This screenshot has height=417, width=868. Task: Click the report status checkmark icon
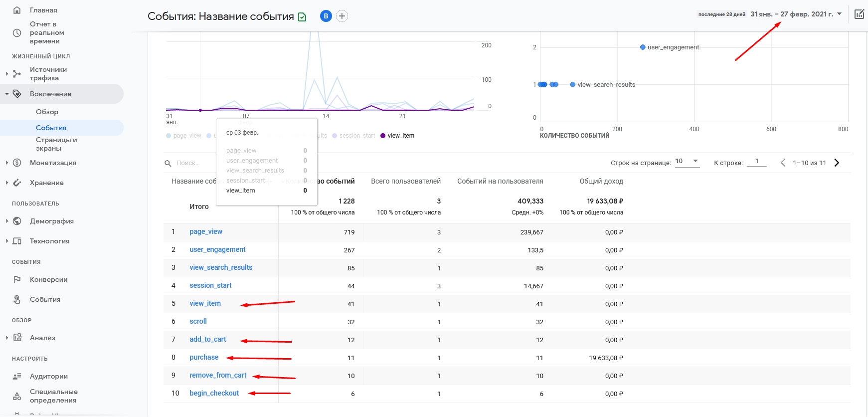[302, 17]
